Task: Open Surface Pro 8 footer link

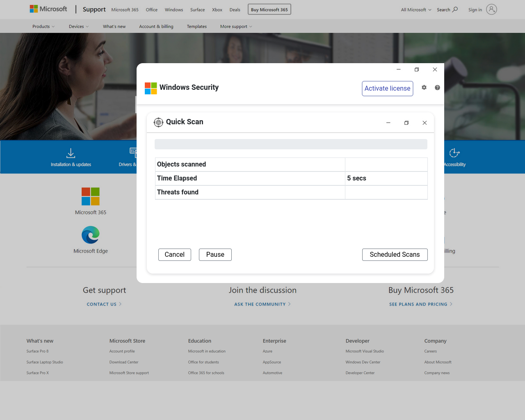Action: click(37, 351)
